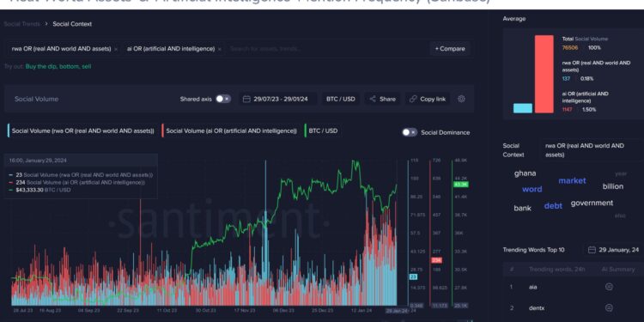The image size is (644, 322).
Task: Click the Trending Words Top 10 heading
Action: (x=533, y=250)
